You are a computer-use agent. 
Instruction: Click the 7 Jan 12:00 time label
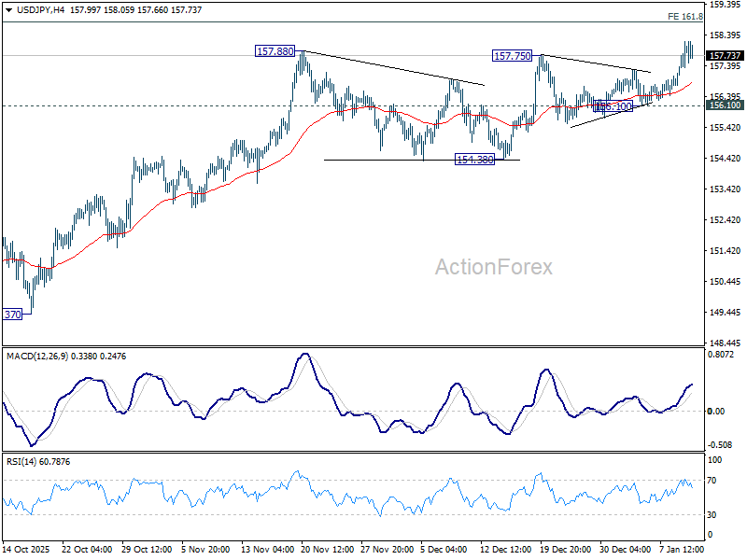click(682, 549)
